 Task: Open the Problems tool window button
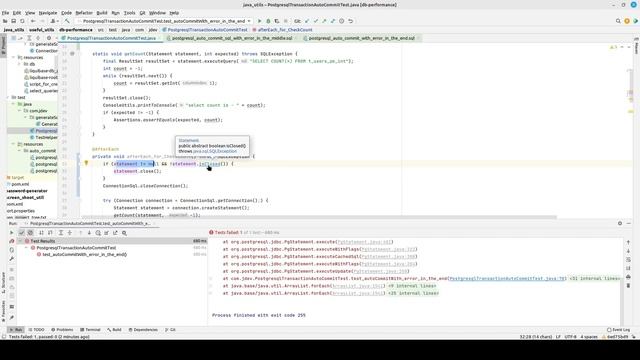point(62,329)
